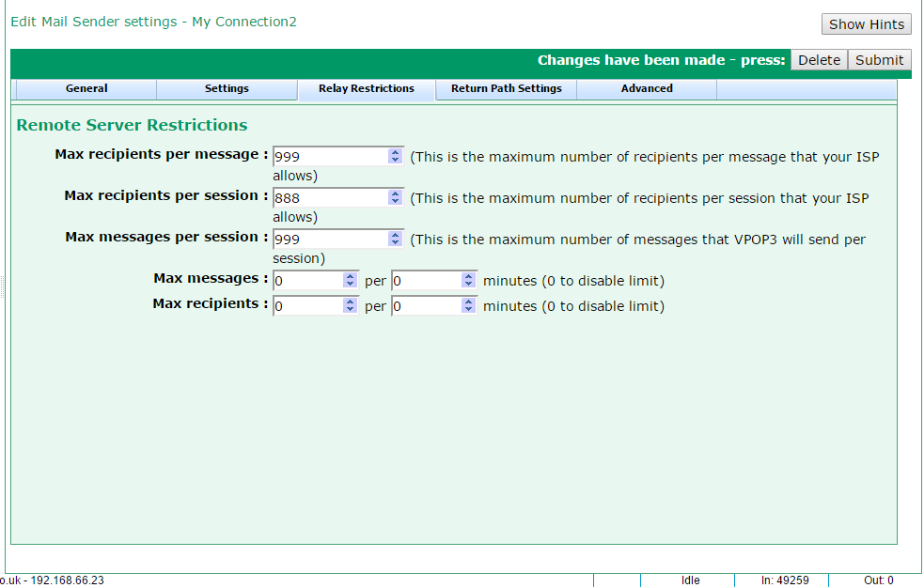Switch to the General tab
The height and width of the screenshot is (588, 924).
point(86,88)
